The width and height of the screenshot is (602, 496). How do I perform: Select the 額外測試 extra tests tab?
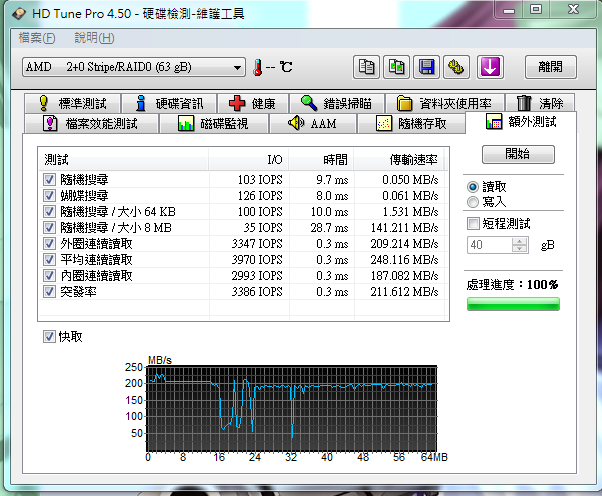tap(521, 122)
